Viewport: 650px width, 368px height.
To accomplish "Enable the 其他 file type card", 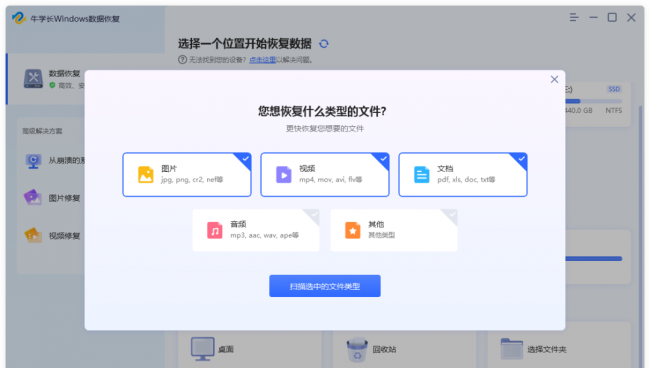I will click(394, 230).
